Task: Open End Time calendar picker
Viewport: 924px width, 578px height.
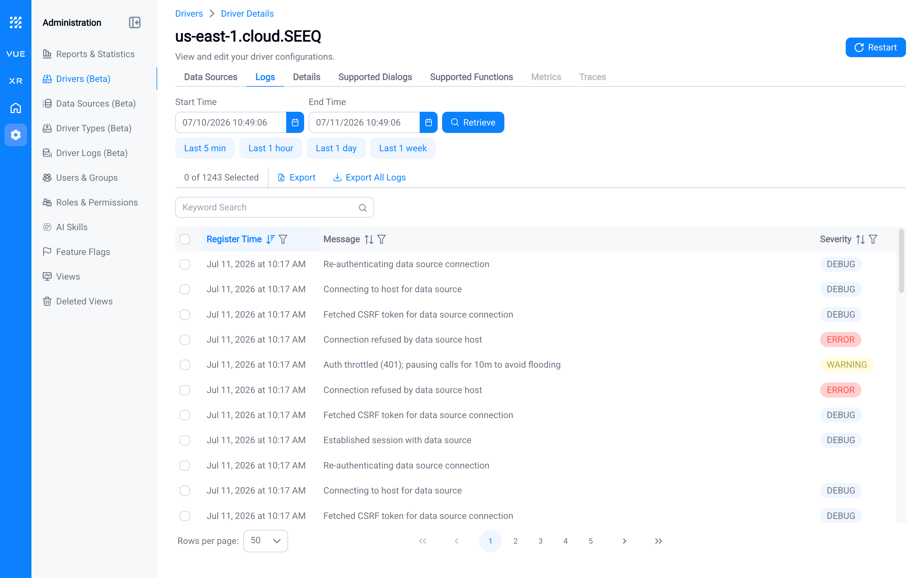Action: [428, 122]
